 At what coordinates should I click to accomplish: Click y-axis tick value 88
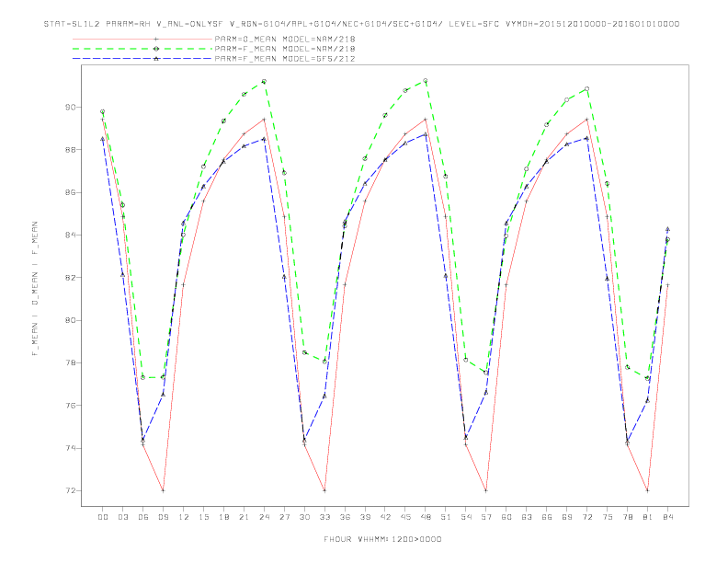click(70, 150)
